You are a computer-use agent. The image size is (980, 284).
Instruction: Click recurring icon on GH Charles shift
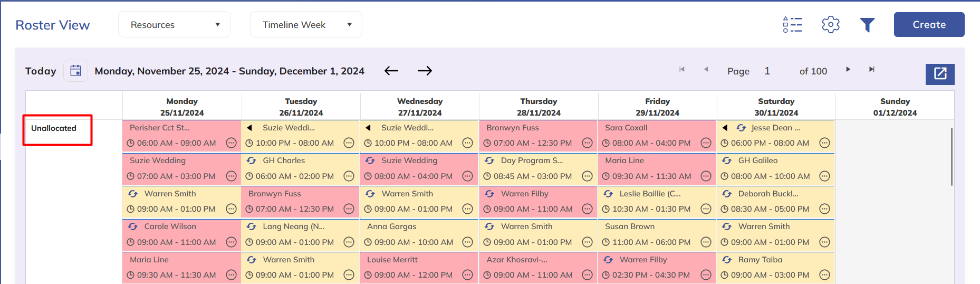(252, 160)
